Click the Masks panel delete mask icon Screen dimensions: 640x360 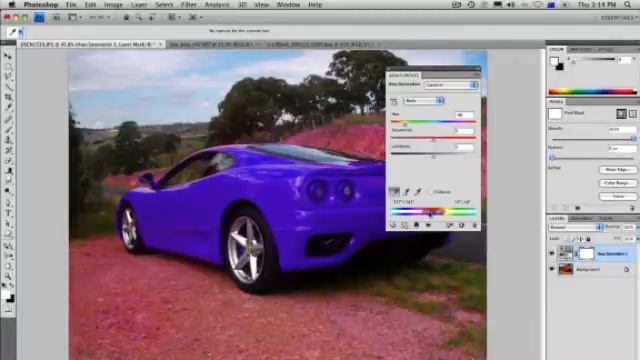pos(632,208)
